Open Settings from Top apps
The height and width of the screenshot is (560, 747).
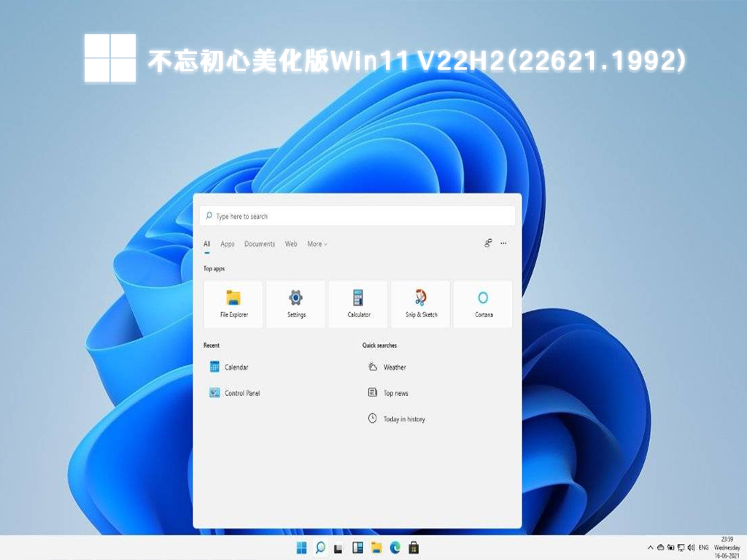[x=295, y=304]
